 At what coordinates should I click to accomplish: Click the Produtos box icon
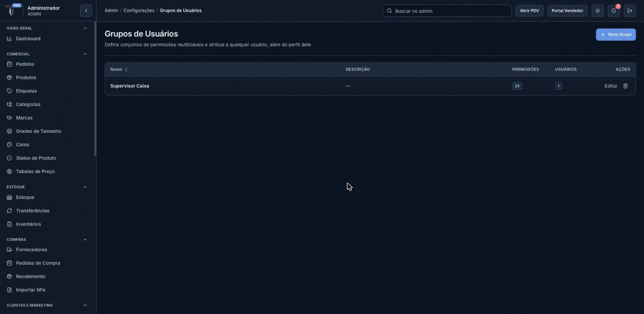coord(9,78)
